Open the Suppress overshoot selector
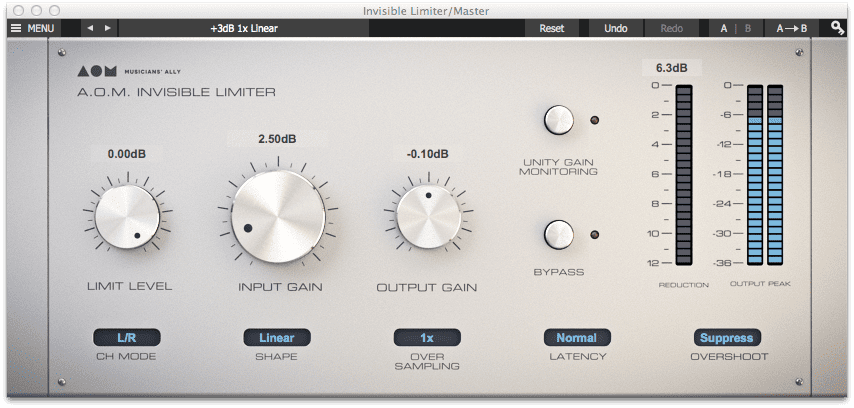The width and height of the screenshot is (854, 408). tap(727, 338)
